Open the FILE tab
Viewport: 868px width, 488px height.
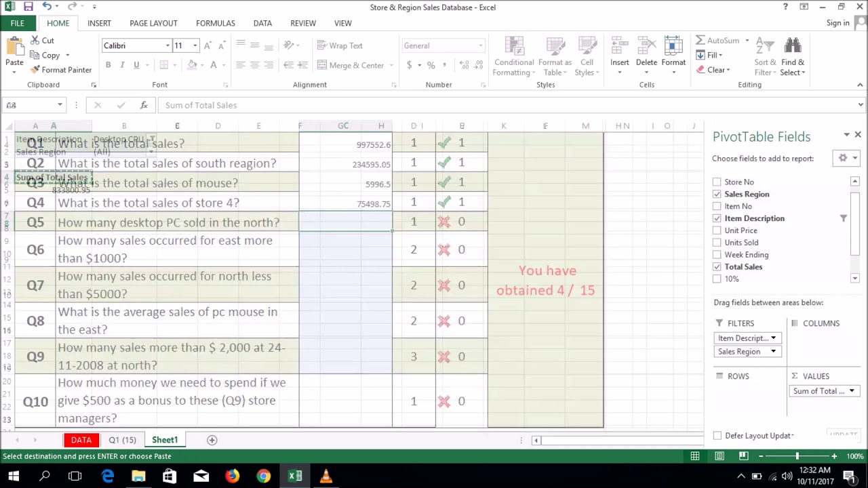[18, 23]
